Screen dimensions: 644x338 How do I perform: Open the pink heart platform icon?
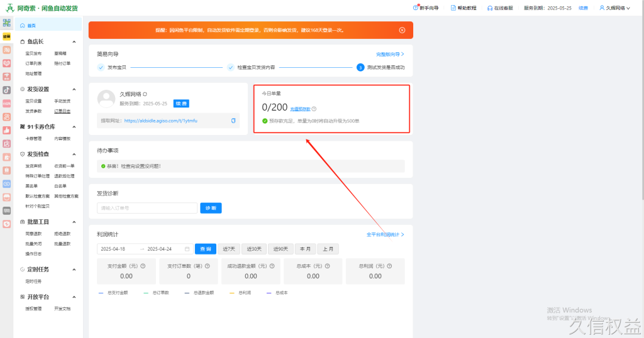pos(6,63)
